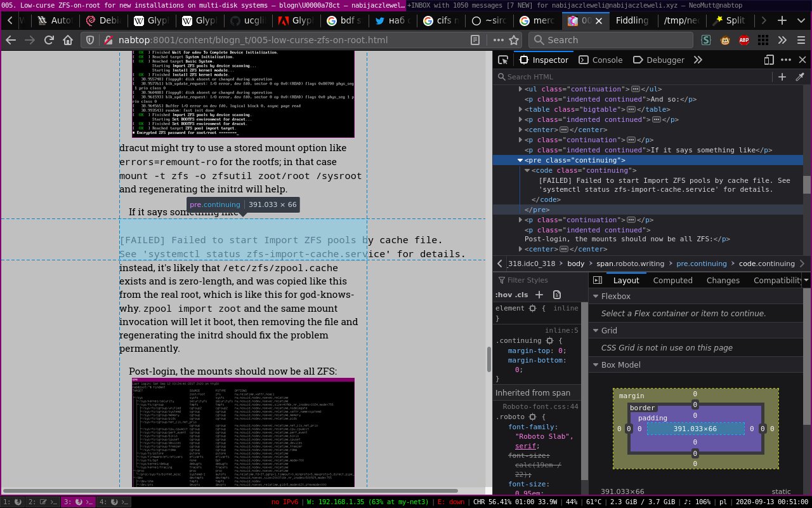Screen dimensions: 812x508
Task: Toggle the three-pane inspector split view
Action: [596, 280]
